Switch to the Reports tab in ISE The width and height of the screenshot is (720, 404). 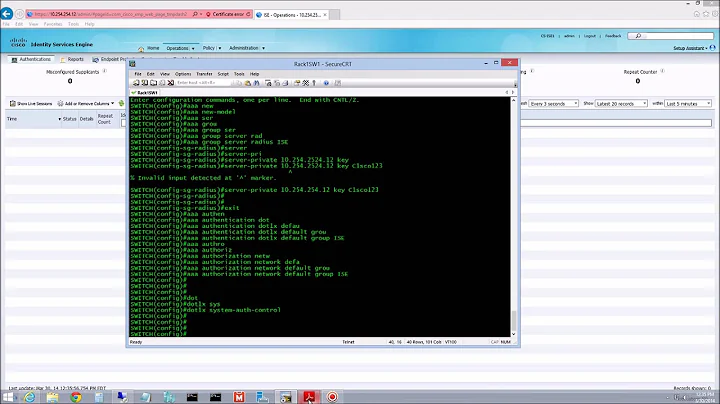coord(72,59)
